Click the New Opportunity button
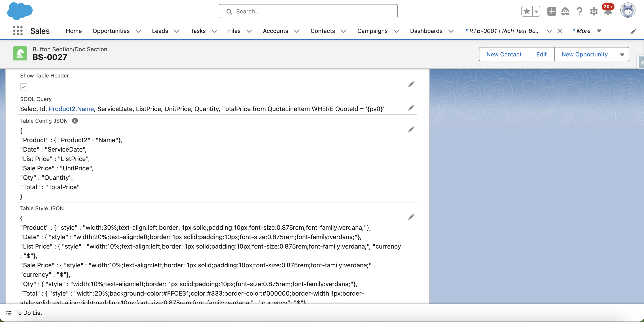Image resolution: width=644 pixels, height=322 pixels. point(584,54)
